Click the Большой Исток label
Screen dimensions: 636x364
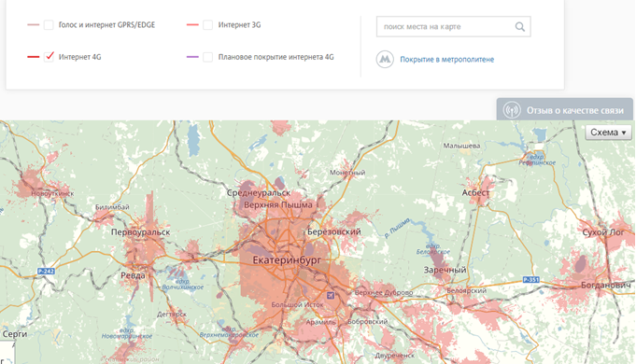point(297,305)
